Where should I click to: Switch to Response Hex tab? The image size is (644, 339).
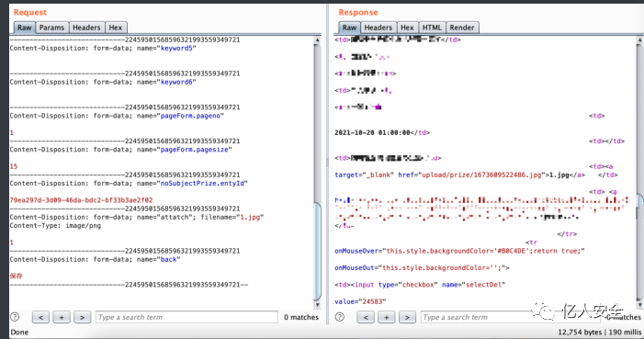(407, 28)
